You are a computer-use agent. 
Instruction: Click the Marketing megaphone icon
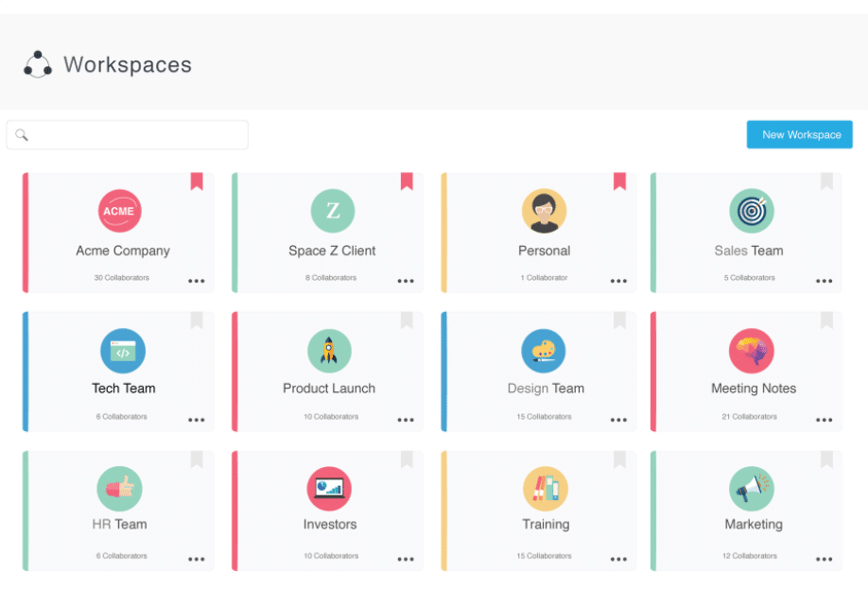(751, 489)
